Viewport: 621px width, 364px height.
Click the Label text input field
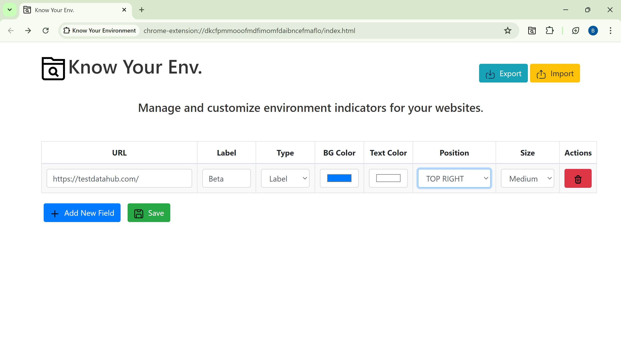coord(226,178)
